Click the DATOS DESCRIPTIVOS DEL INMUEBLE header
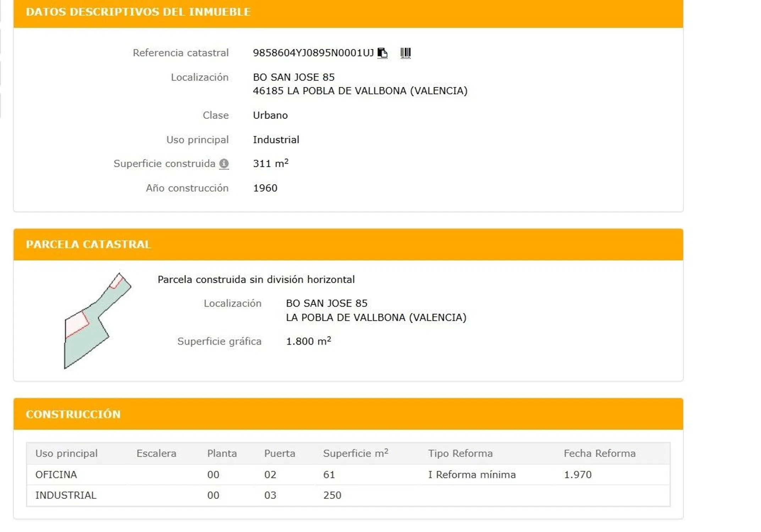Screen dimensions: 761x532 point(138,12)
